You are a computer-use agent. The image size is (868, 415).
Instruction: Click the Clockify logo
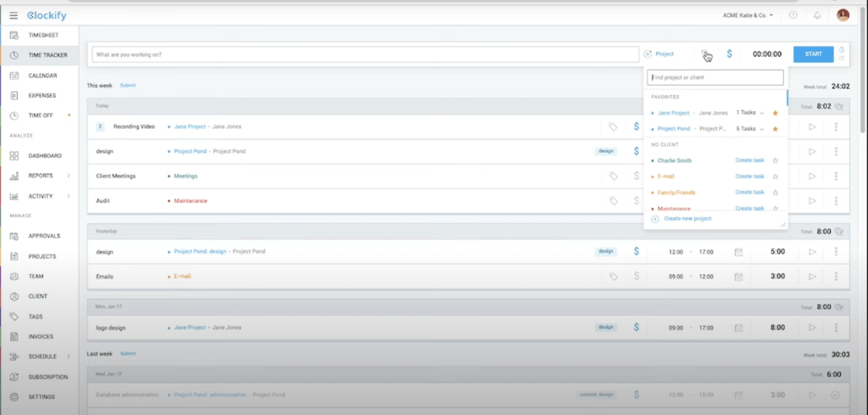pos(47,15)
